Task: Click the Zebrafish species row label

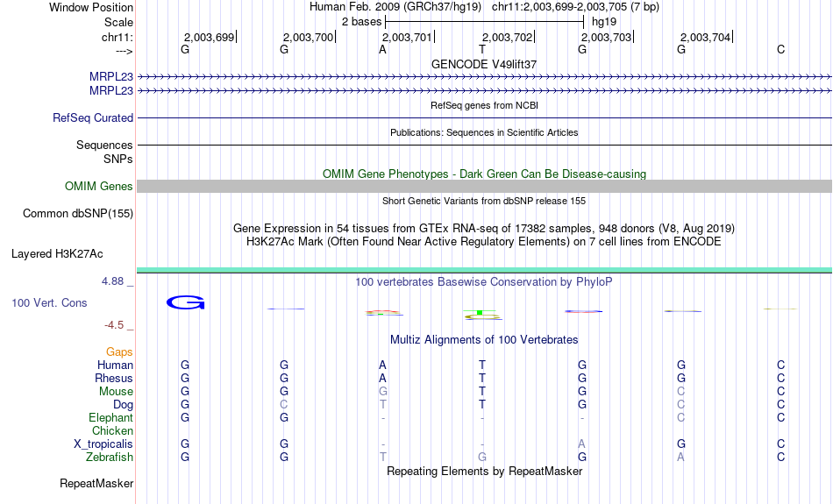Action: 110,457
